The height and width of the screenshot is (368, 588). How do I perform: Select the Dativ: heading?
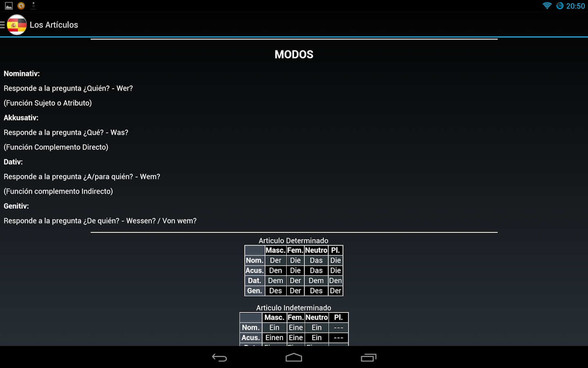tap(13, 162)
